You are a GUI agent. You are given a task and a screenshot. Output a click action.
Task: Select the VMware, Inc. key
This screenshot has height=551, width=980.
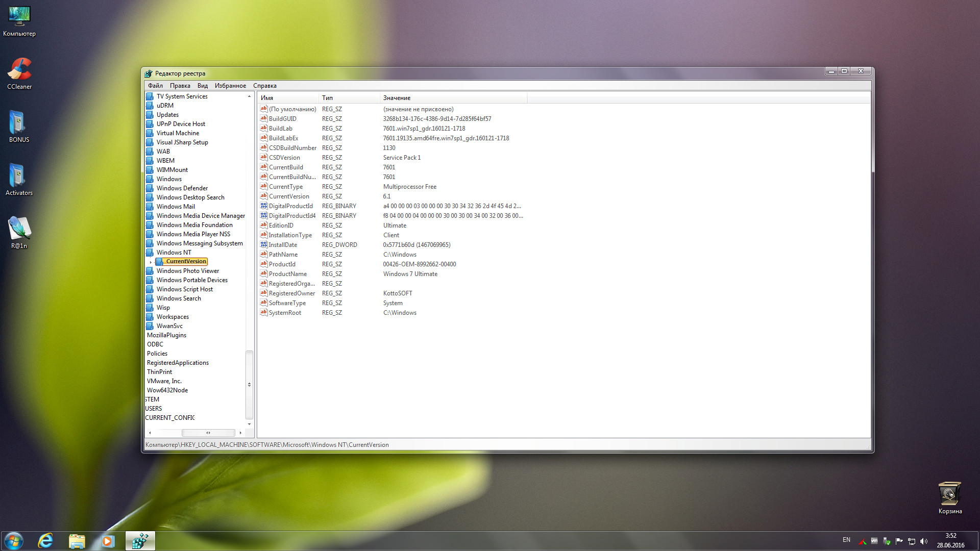point(164,381)
